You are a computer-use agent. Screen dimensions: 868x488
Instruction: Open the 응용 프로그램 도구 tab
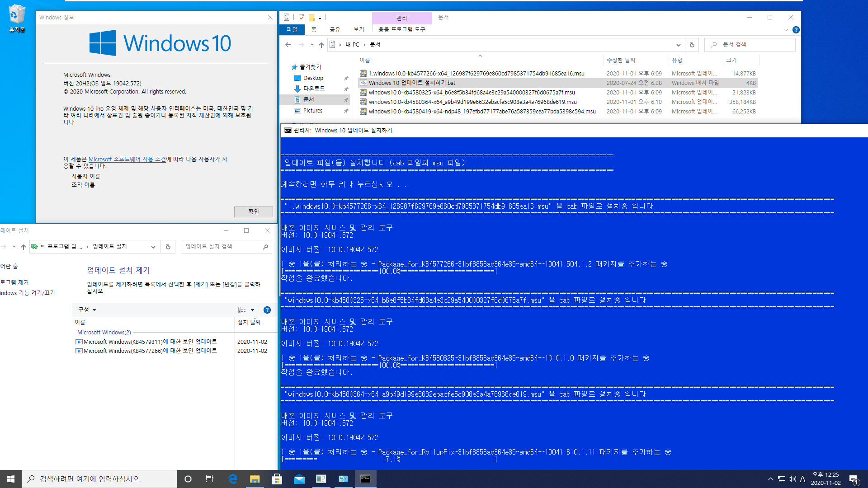tap(402, 29)
